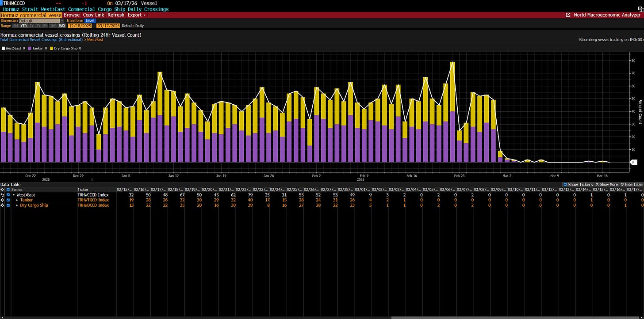
Task: Select the 5Y range button
Action: (x=45, y=26)
